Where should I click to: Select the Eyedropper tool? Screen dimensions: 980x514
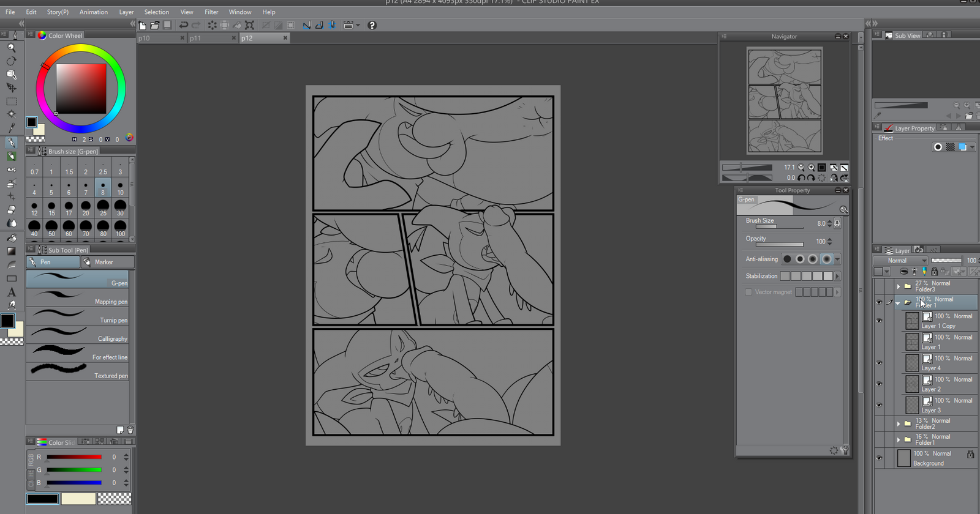coord(12,128)
